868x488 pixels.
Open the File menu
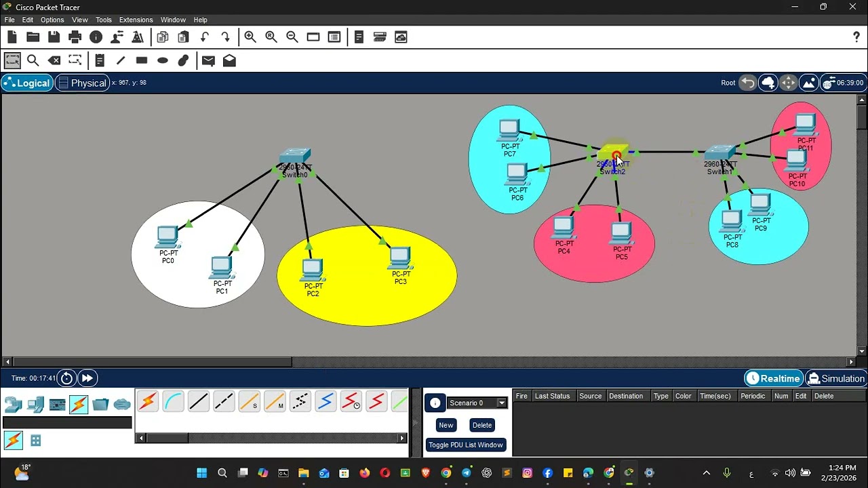pyautogui.click(x=9, y=20)
